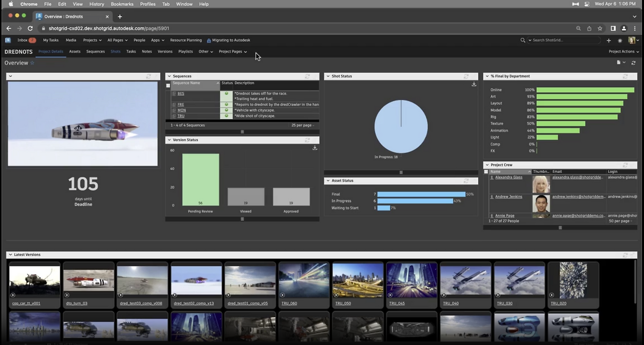Screen dimensions: 644x345
Task: Collapse the % Final by Department widget
Action: tap(487, 77)
